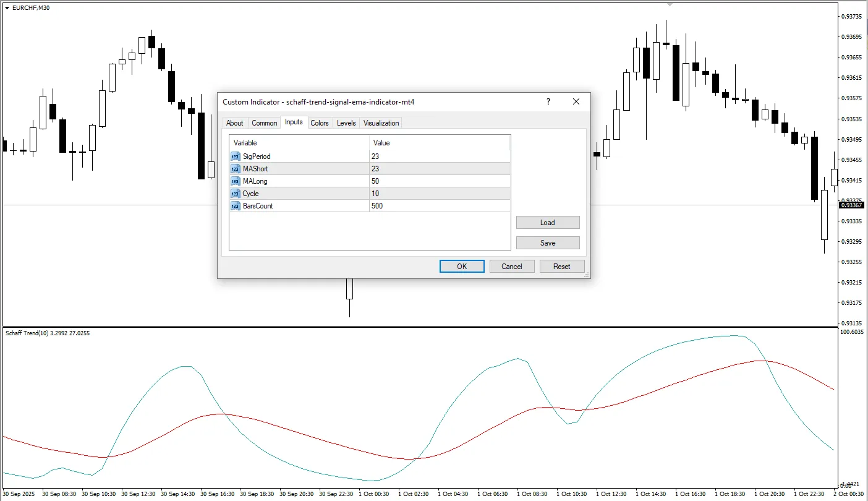The height and width of the screenshot is (501, 868).
Task: Switch to the Colors tab
Action: (320, 122)
